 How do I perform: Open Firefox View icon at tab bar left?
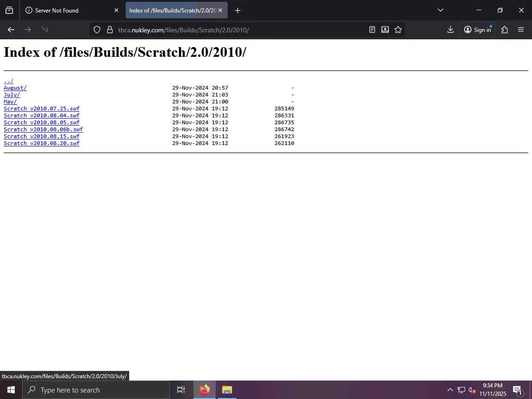10,11
